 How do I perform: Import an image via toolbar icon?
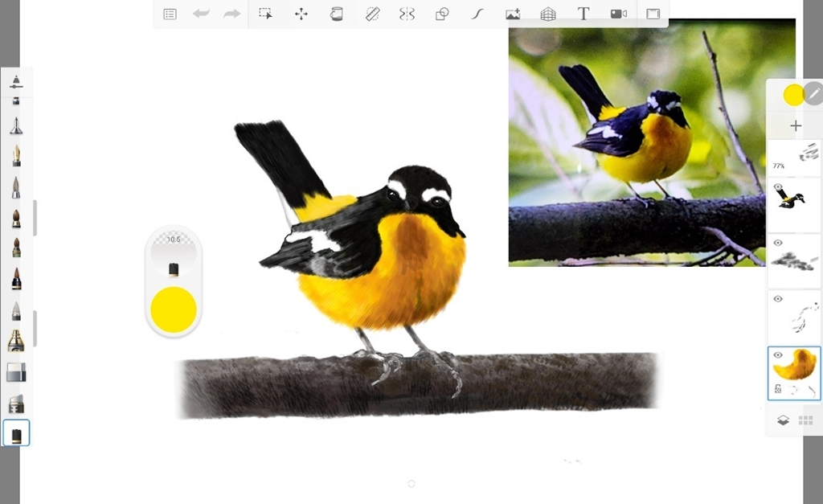(512, 14)
